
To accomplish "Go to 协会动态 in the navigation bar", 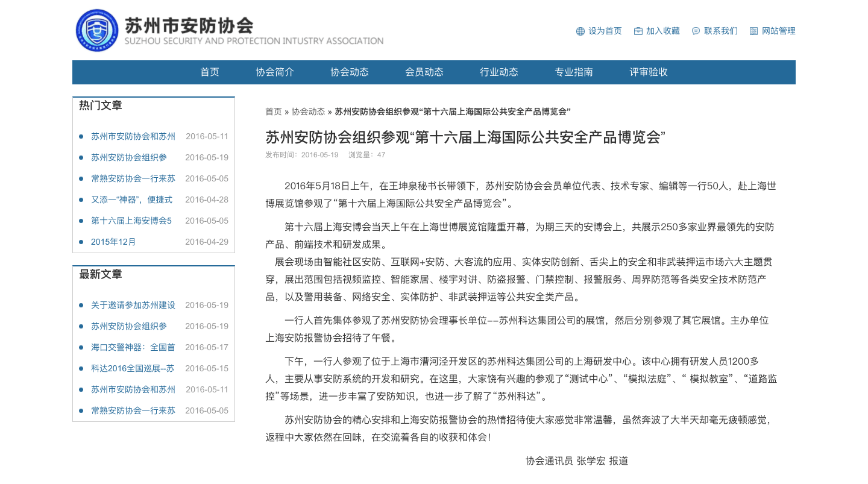I will (350, 72).
